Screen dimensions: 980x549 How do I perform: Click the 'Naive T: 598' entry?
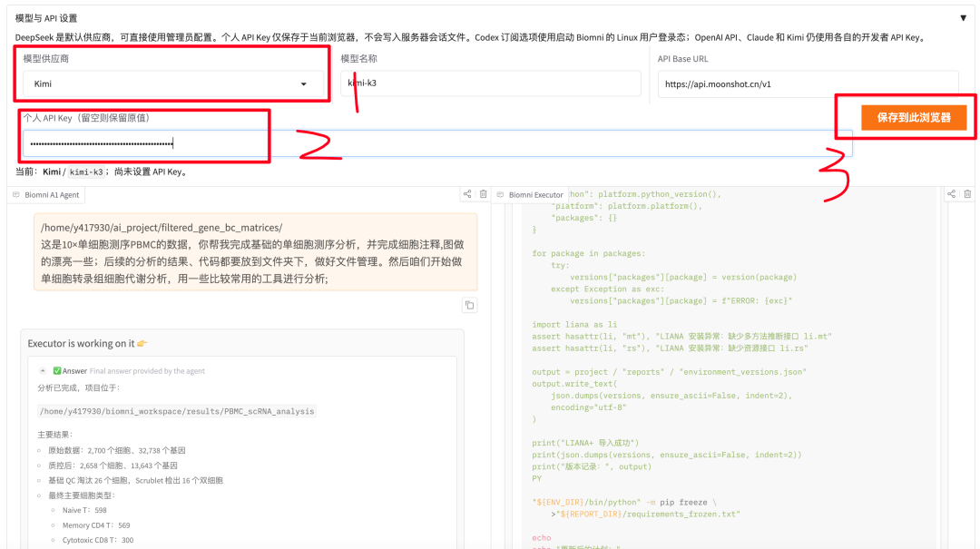click(84, 510)
